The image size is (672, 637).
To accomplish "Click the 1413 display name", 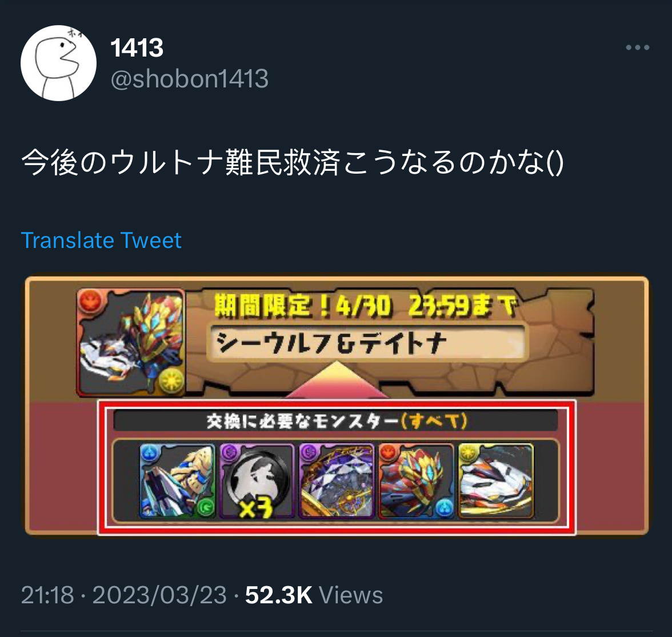I will click(x=137, y=47).
